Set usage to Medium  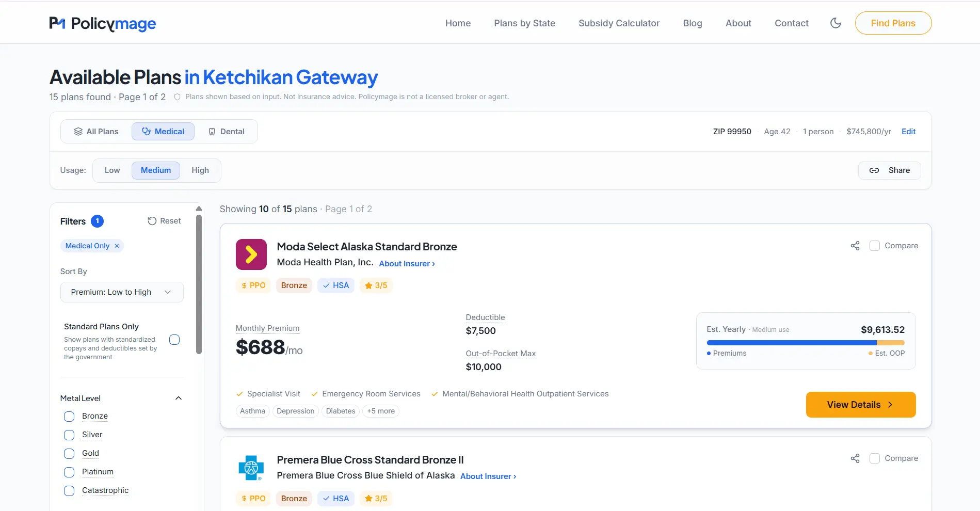156,170
